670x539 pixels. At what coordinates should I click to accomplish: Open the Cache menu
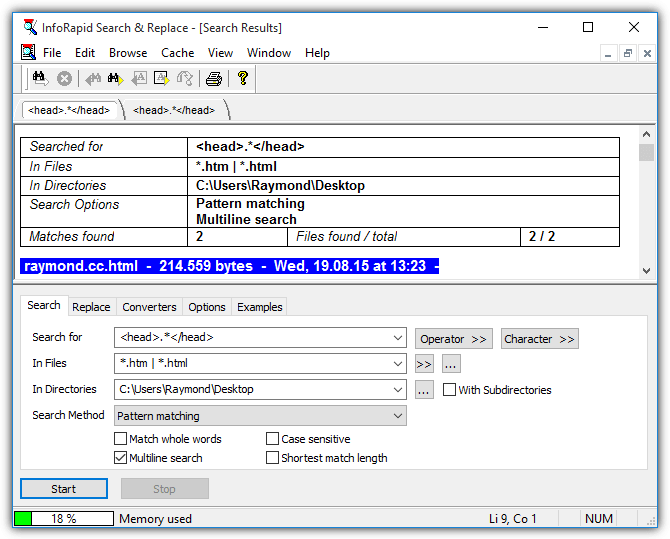click(177, 53)
